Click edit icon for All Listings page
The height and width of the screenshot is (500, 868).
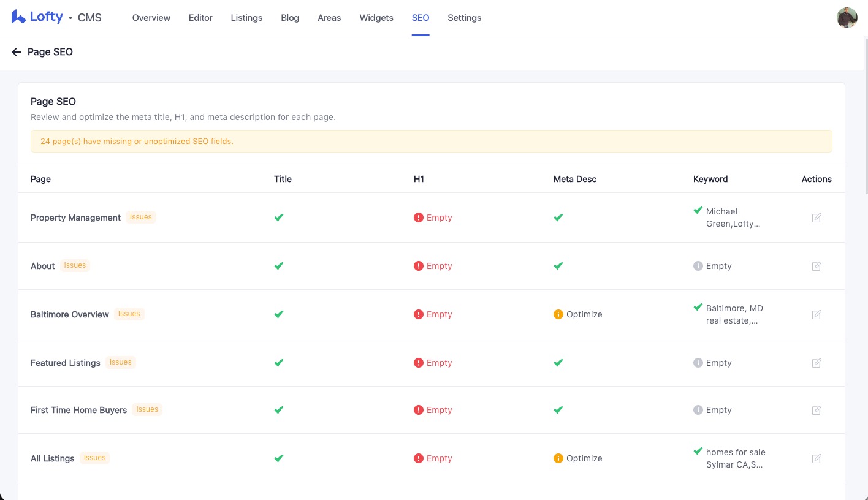click(x=817, y=458)
